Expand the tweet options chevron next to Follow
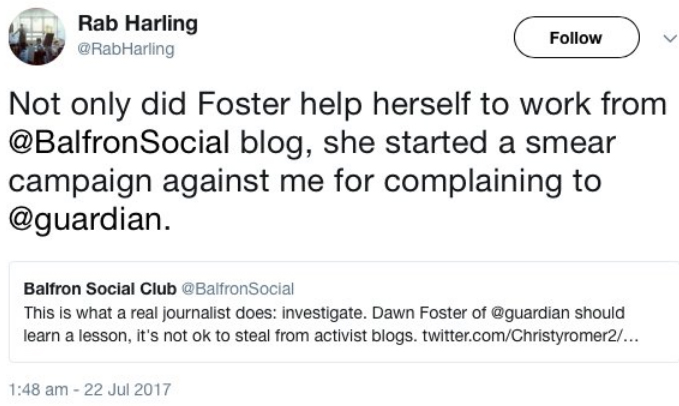The height and width of the screenshot is (406, 679). (668, 38)
